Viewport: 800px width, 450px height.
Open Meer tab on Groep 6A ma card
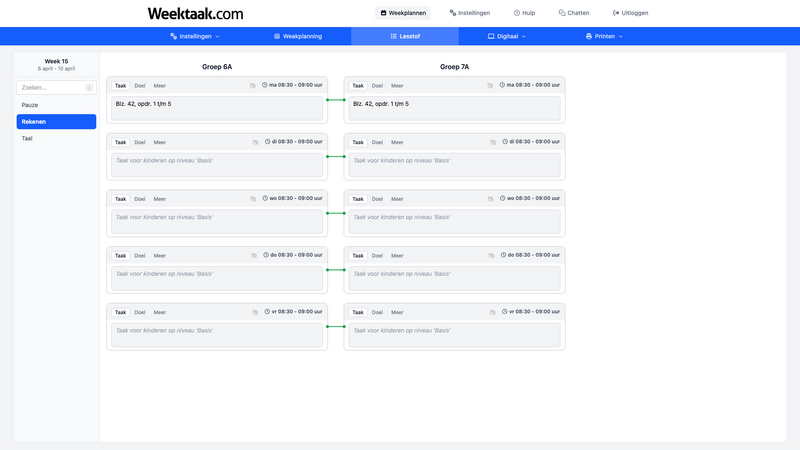pyautogui.click(x=160, y=86)
